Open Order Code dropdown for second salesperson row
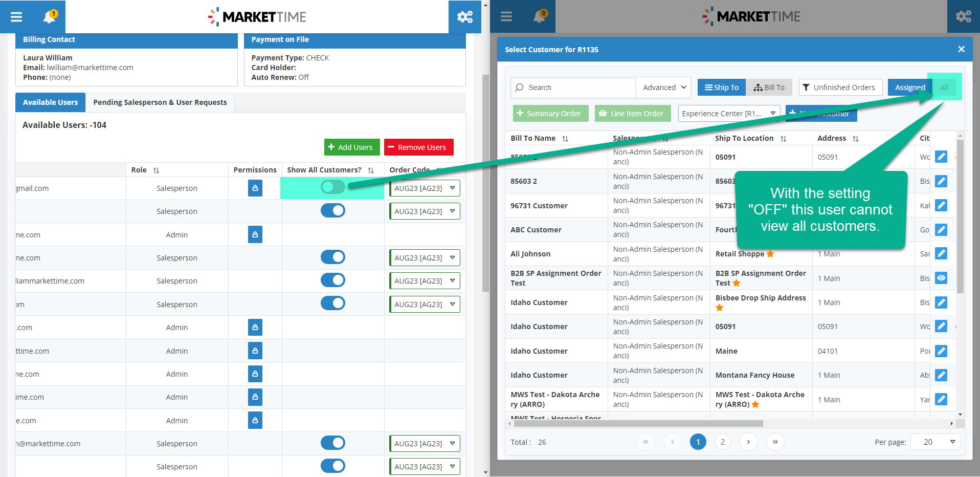The width and height of the screenshot is (980, 477). coord(425,211)
